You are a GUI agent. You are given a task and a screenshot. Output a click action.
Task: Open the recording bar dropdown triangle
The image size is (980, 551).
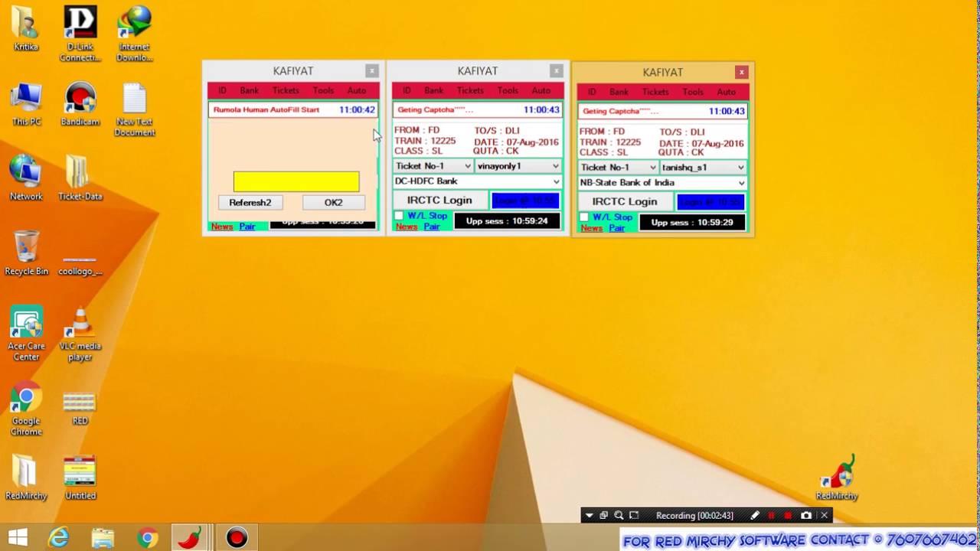click(x=589, y=516)
